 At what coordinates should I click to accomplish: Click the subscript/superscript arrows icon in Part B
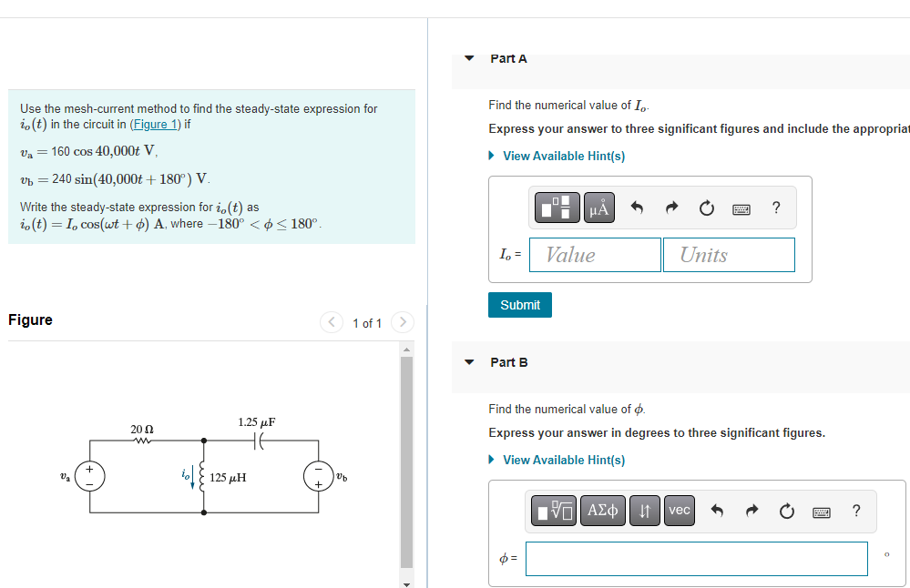click(644, 511)
